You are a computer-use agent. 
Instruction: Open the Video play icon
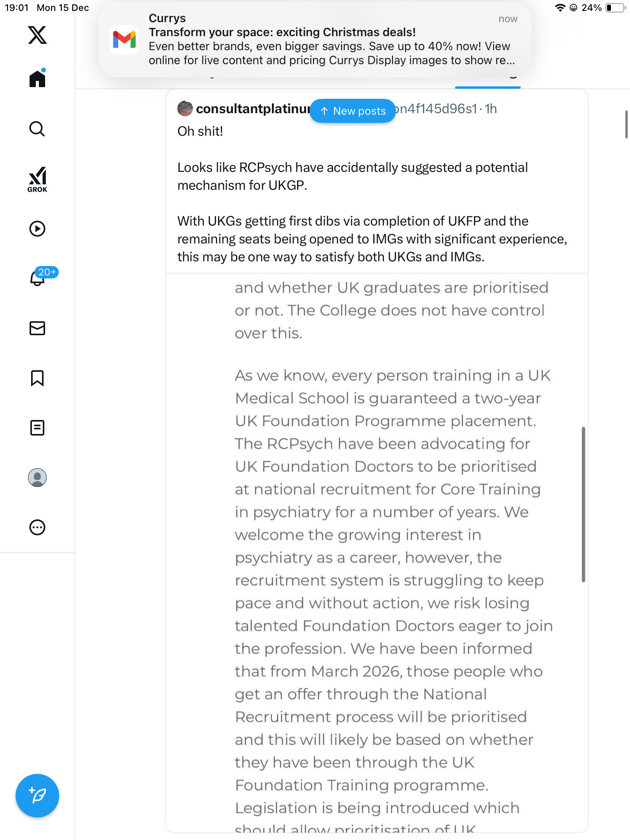tap(37, 229)
